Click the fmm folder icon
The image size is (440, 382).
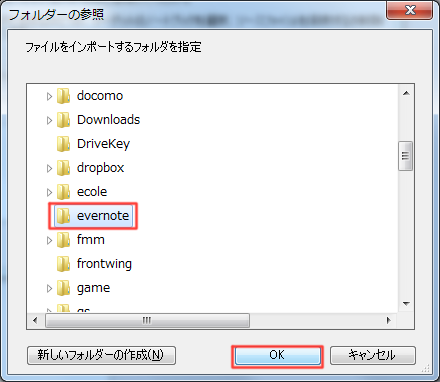[63, 240]
